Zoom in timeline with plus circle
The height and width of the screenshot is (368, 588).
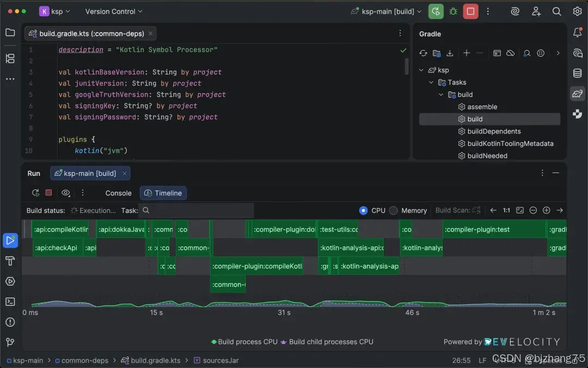point(547,211)
